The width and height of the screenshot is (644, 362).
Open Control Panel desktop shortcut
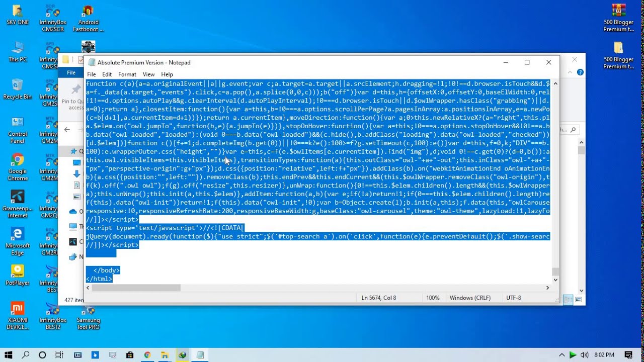(18, 130)
